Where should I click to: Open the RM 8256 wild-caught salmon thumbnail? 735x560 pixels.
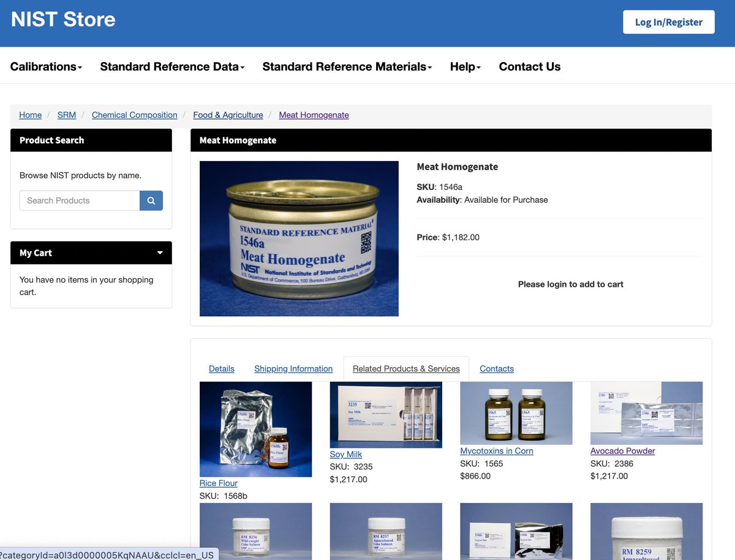(255, 531)
